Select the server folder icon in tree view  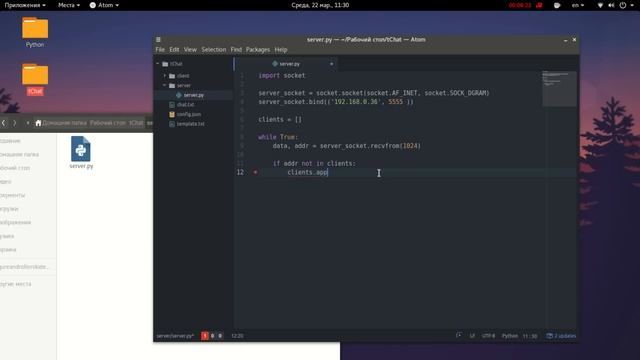pos(172,85)
